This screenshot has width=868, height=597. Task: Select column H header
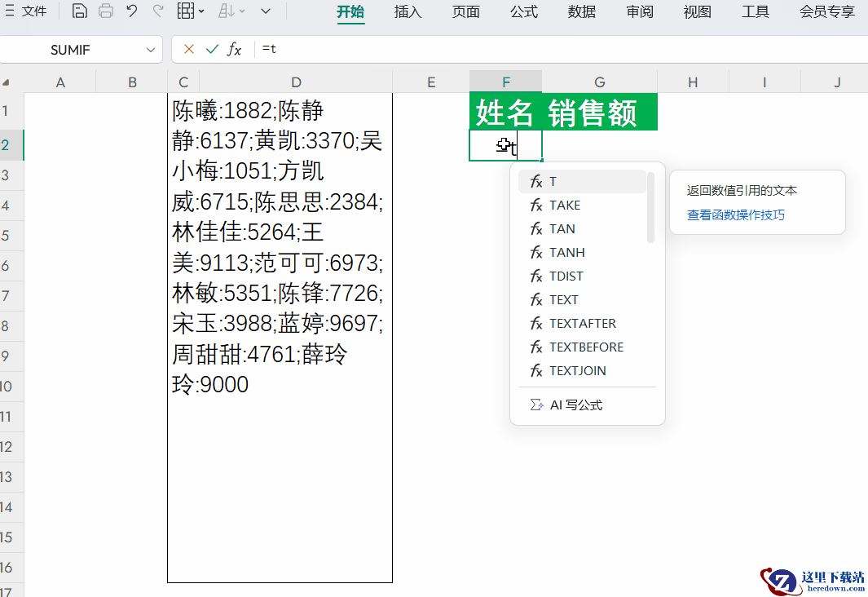click(693, 82)
